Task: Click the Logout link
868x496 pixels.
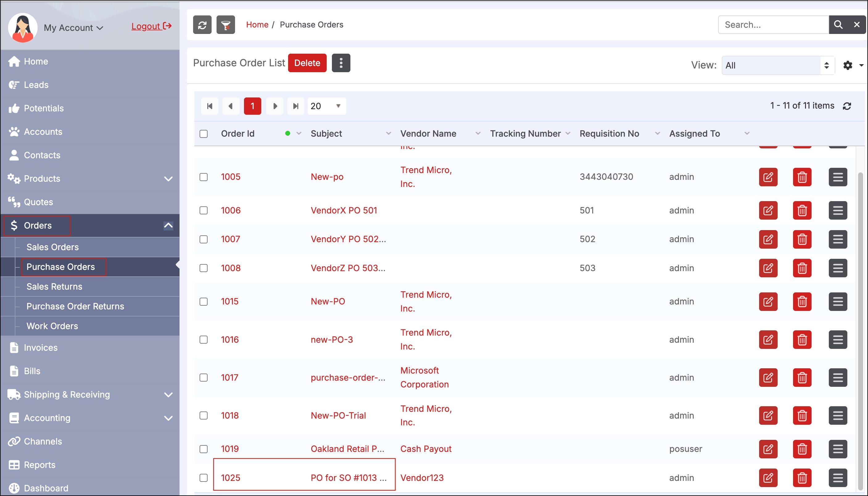Action: [x=151, y=26]
